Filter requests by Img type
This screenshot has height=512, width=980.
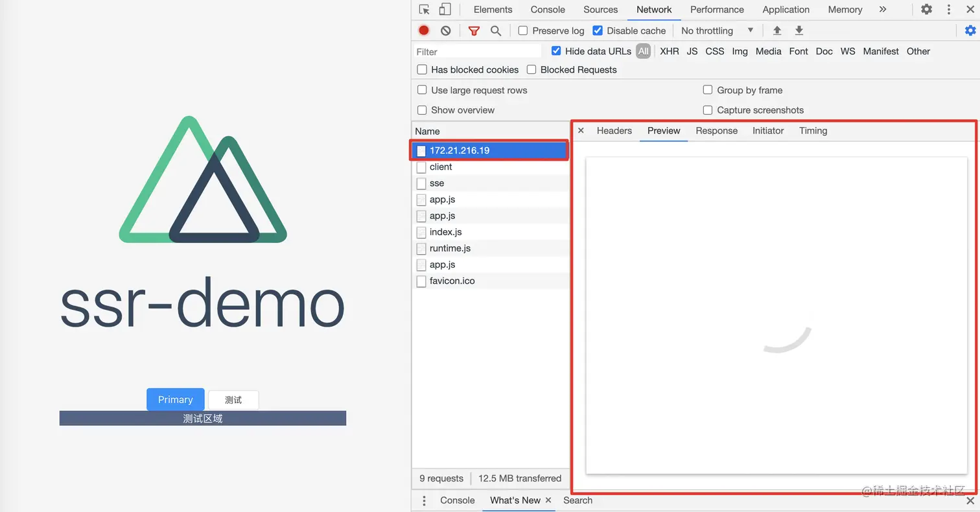(x=740, y=51)
